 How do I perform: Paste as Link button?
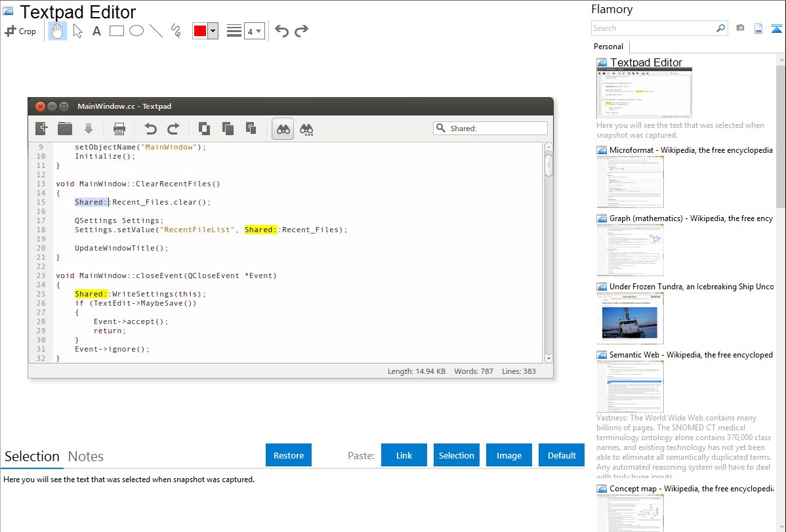pyautogui.click(x=404, y=455)
